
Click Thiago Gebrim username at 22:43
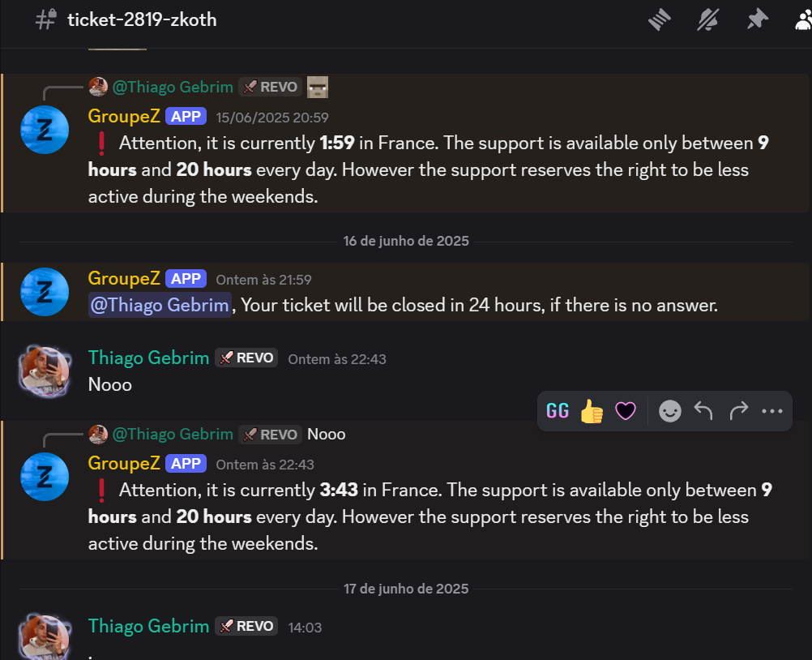[148, 358]
